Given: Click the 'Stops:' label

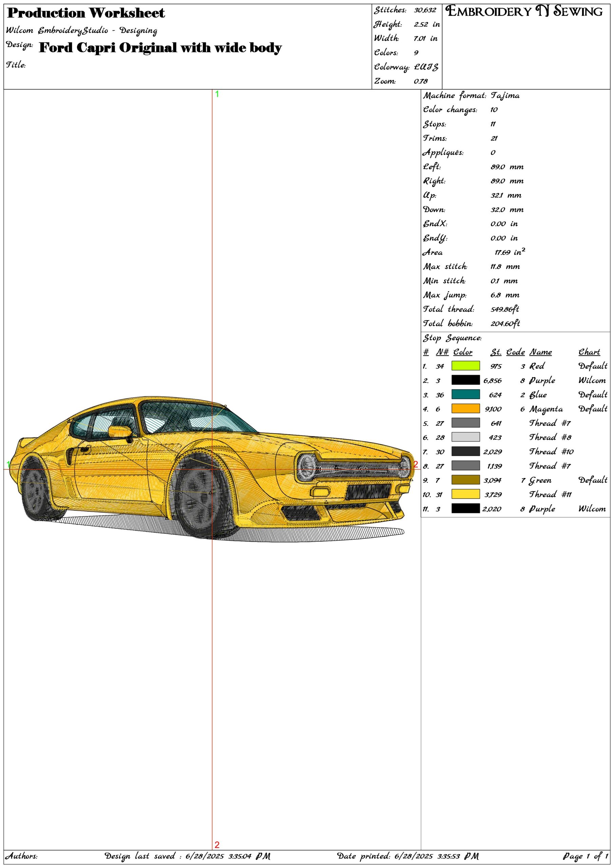Looking at the screenshot, I should pyautogui.click(x=435, y=124).
